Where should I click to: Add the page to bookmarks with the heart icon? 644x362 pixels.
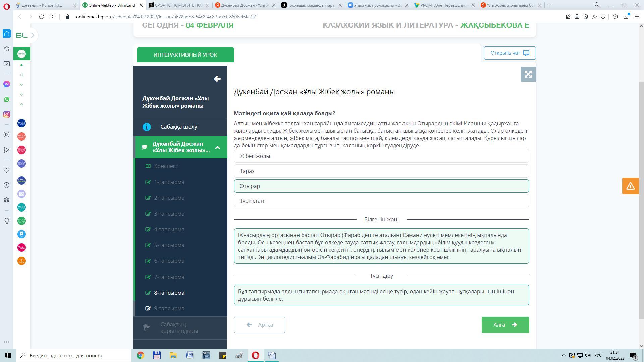pyautogui.click(x=603, y=17)
